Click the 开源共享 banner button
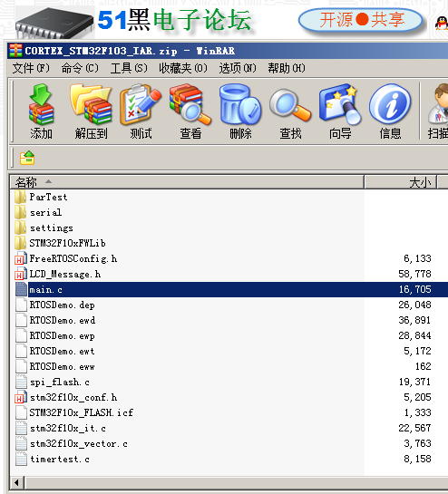 click(x=361, y=20)
